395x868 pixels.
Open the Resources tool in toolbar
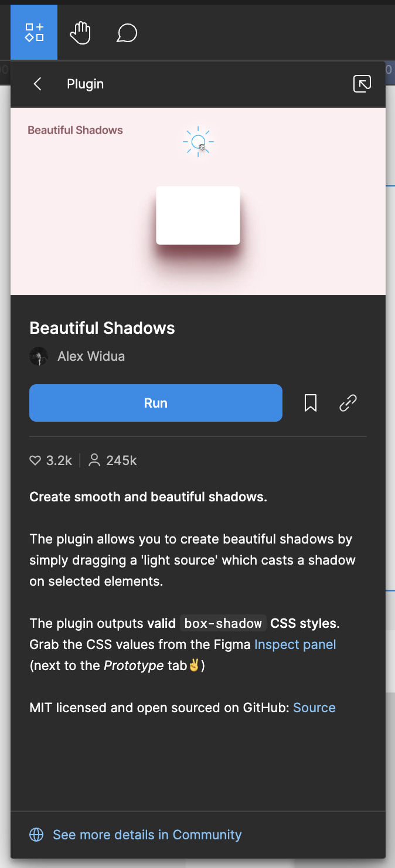pyautogui.click(x=34, y=33)
